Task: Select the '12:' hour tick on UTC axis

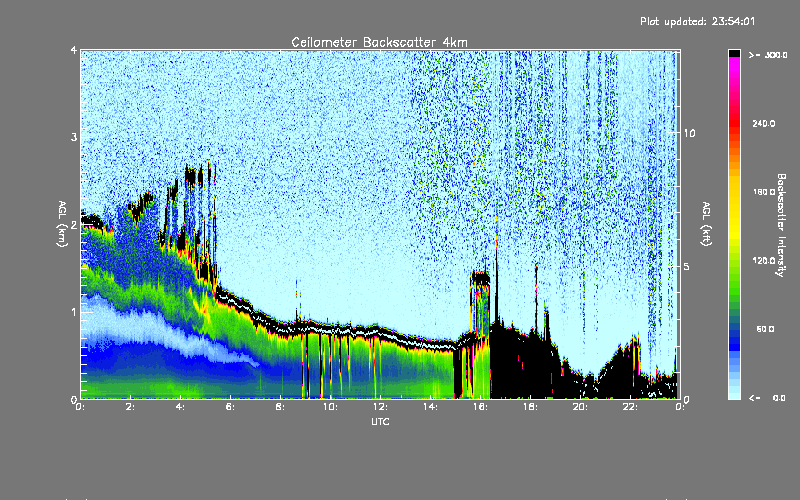Action: coord(381,407)
